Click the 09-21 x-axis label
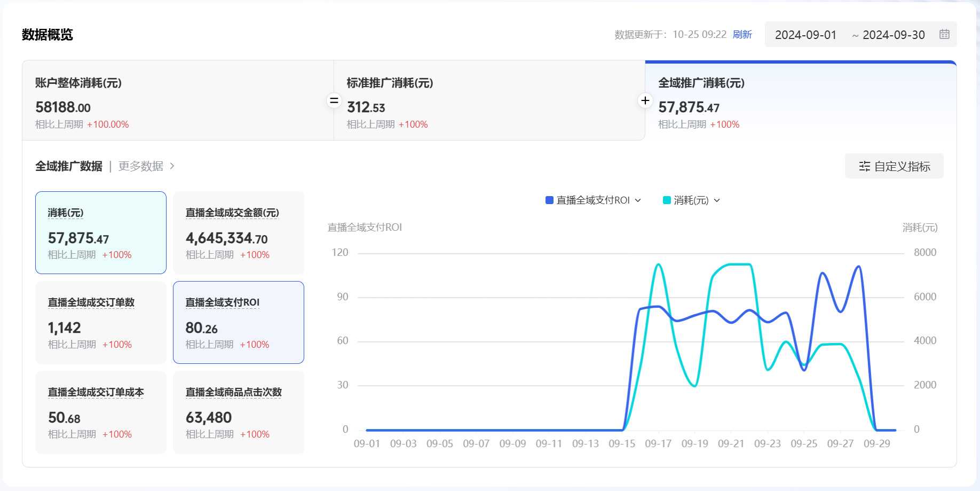This screenshot has width=980, height=491. [731, 443]
